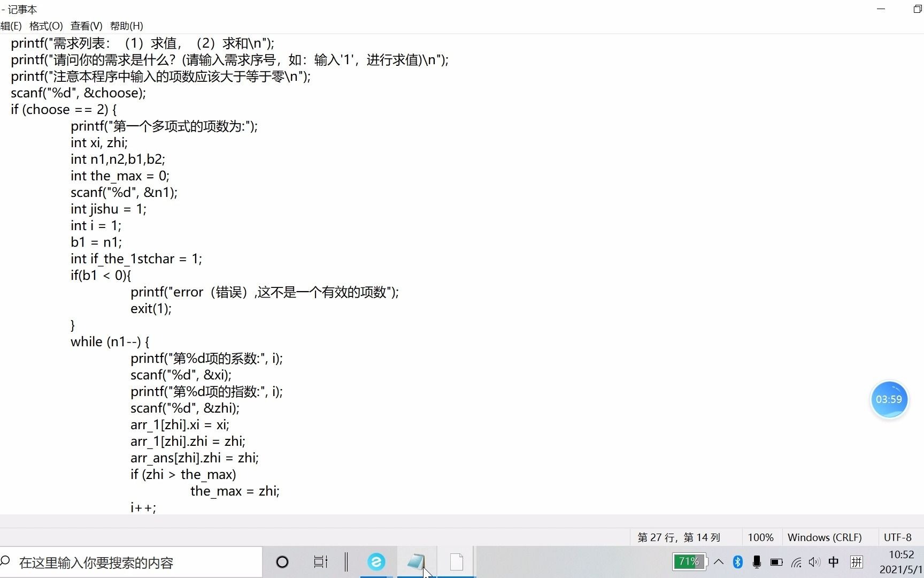Click the printf line with 第一个多项式的项数为
Screen dimensions: 924x578
pos(164,126)
